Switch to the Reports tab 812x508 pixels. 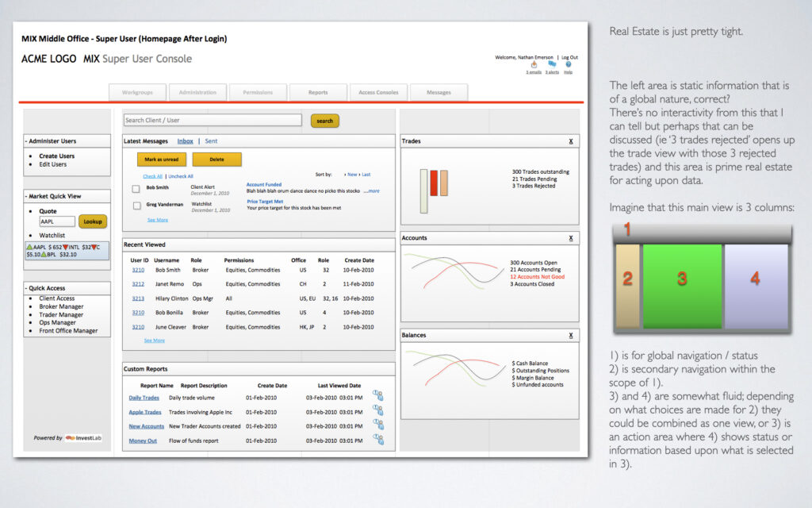pos(318,93)
